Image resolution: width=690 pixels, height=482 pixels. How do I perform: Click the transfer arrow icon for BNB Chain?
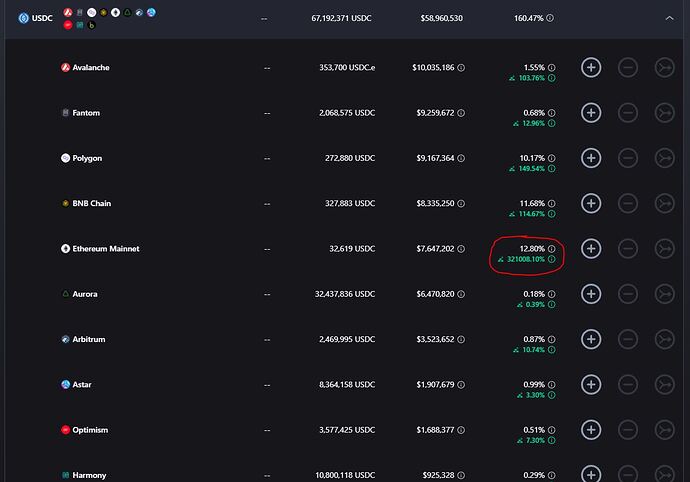point(664,203)
